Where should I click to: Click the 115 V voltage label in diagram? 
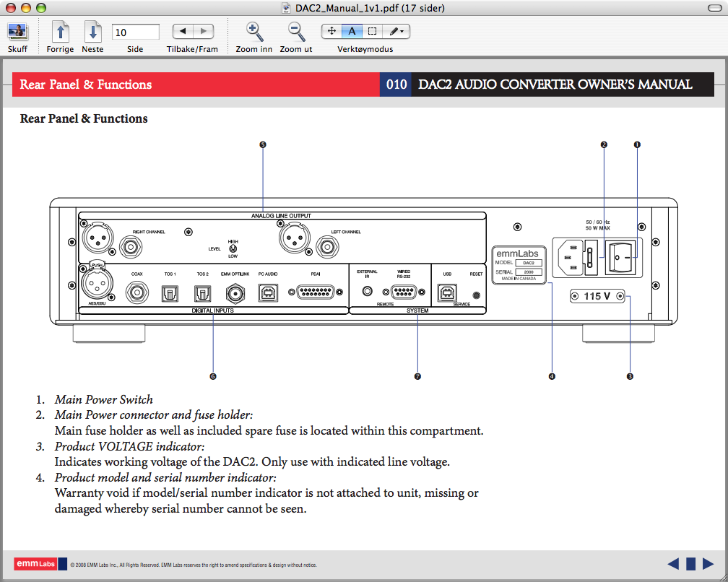click(x=597, y=296)
